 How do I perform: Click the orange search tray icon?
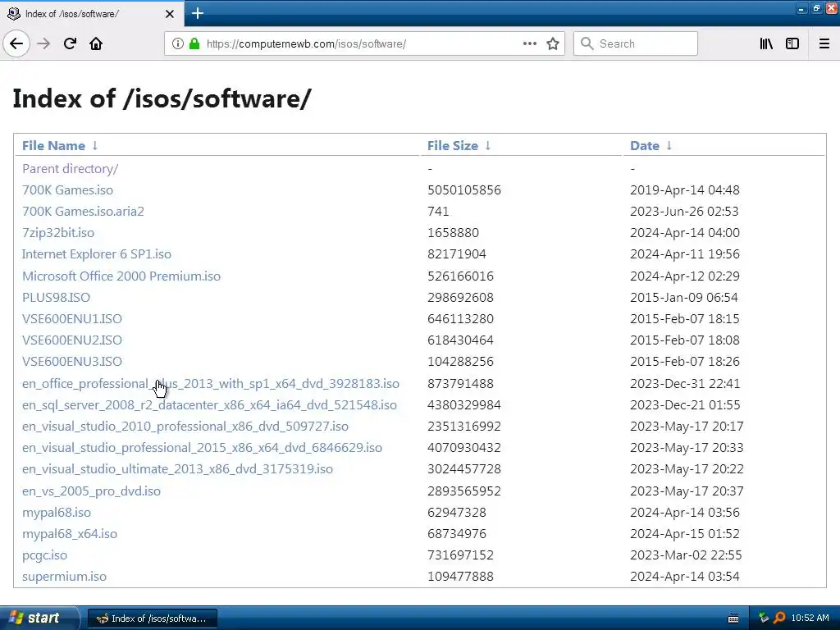coord(779,619)
